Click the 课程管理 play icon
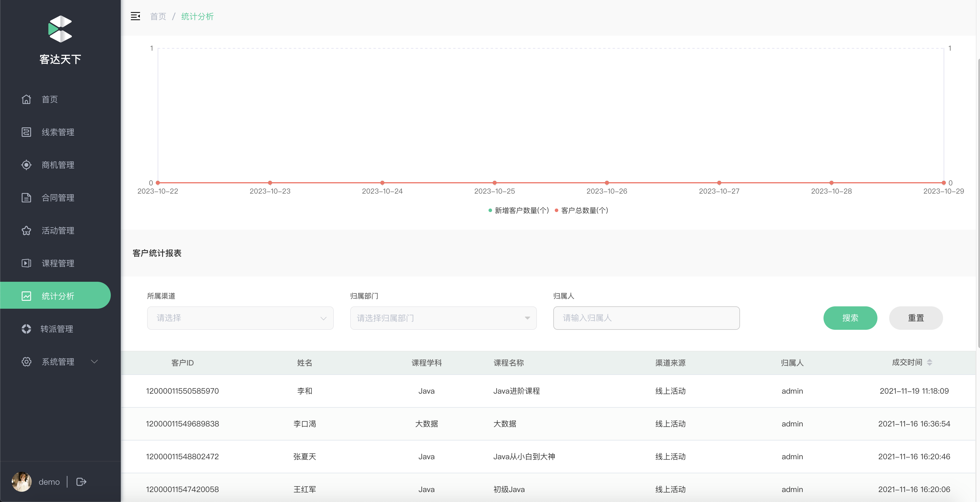The width and height of the screenshot is (980, 502). click(26, 263)
